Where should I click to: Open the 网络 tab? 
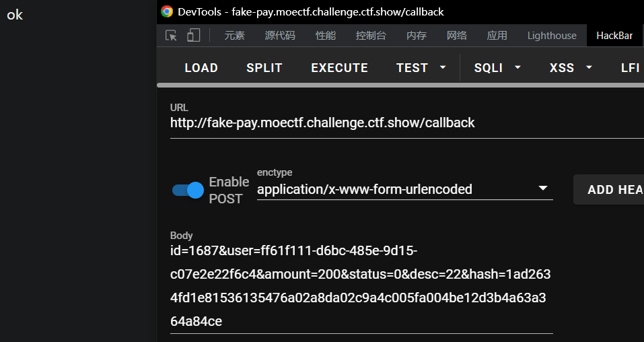tap(457, 36)
